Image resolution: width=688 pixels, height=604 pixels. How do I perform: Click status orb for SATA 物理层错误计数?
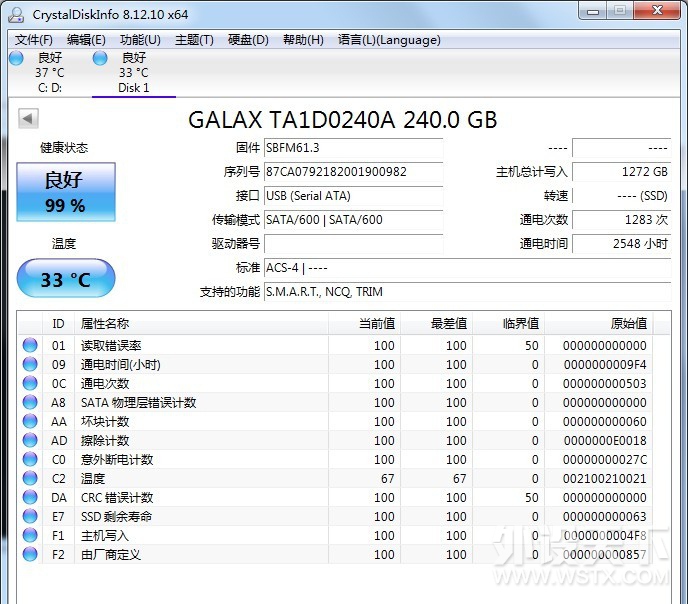pos(30,402)
